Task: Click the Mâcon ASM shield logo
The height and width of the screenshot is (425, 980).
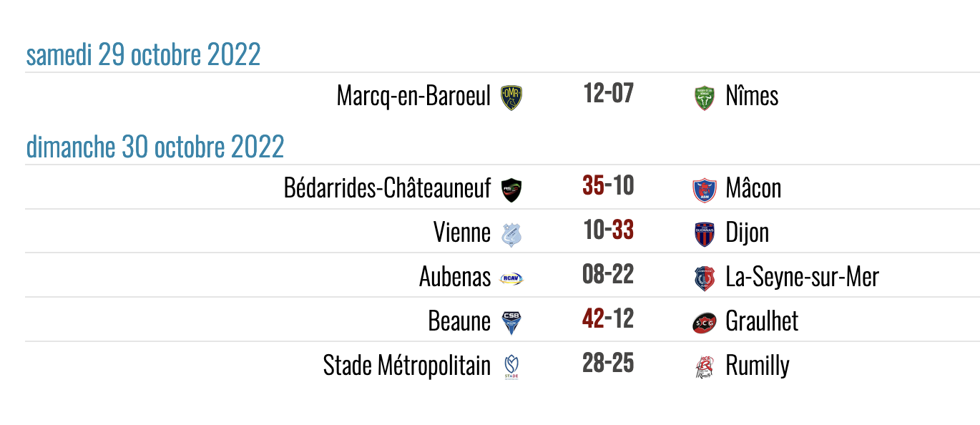Action: point(705,190)
